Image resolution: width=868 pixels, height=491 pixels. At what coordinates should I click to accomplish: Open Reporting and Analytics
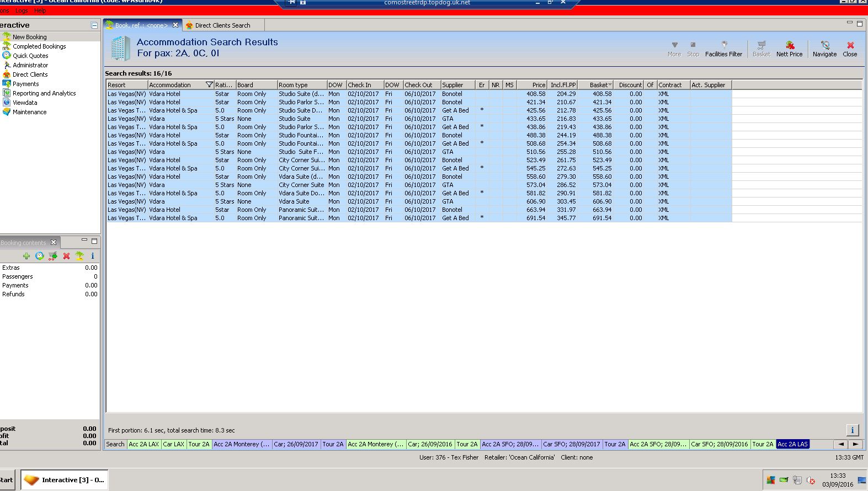(44, 93)
